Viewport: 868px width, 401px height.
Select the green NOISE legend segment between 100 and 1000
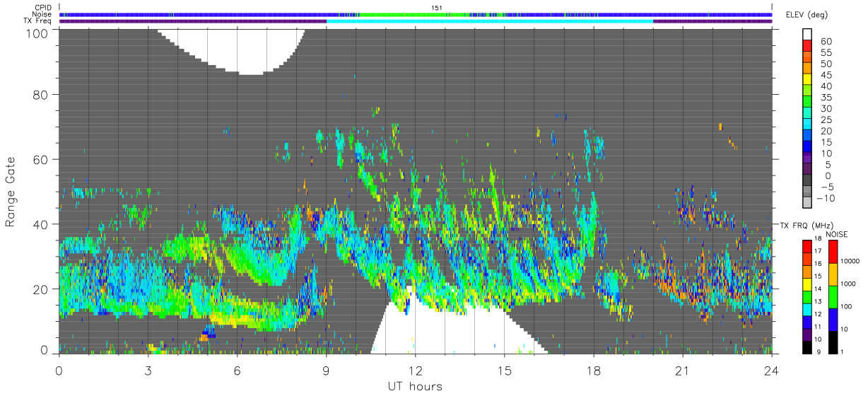coord(833,296)
